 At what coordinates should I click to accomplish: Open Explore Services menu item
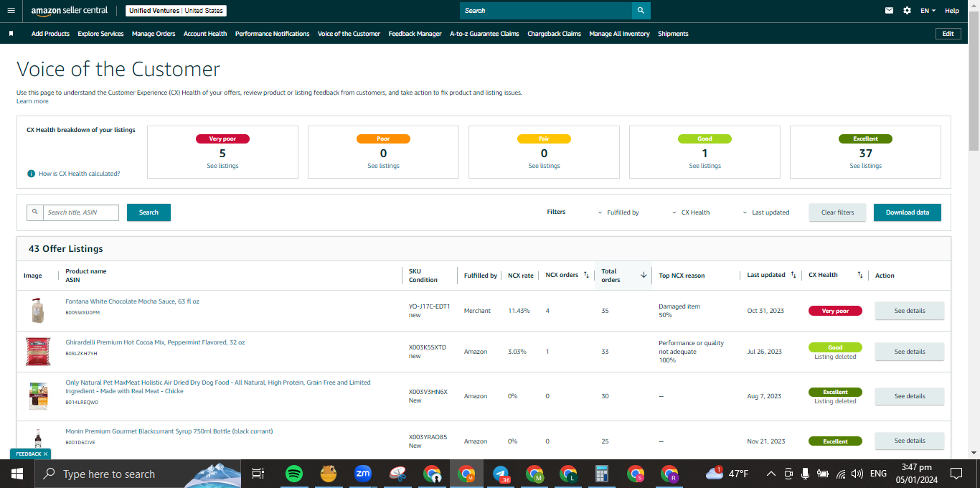point(100,34)
